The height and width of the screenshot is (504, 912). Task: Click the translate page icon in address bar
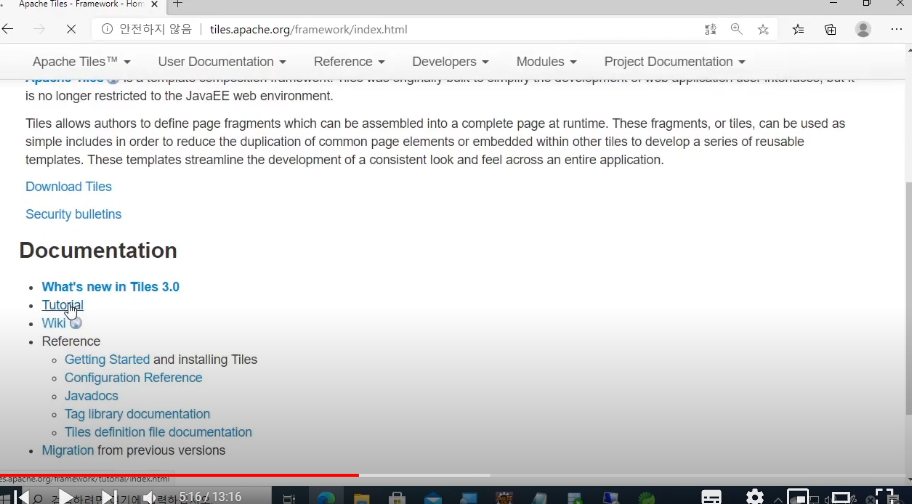[710, 29]
